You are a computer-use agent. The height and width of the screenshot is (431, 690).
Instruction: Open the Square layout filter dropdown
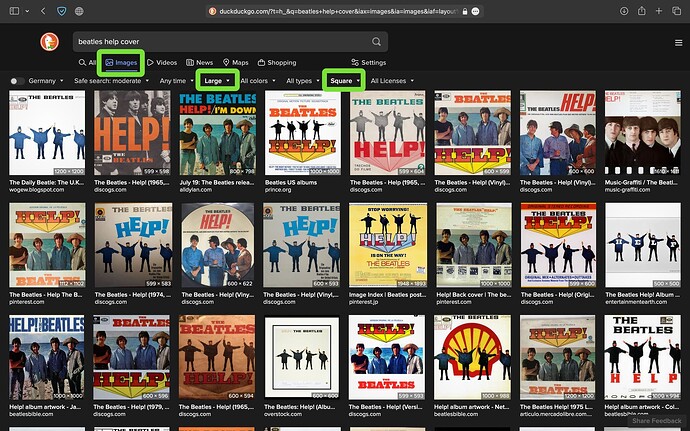tap(345, 81)
